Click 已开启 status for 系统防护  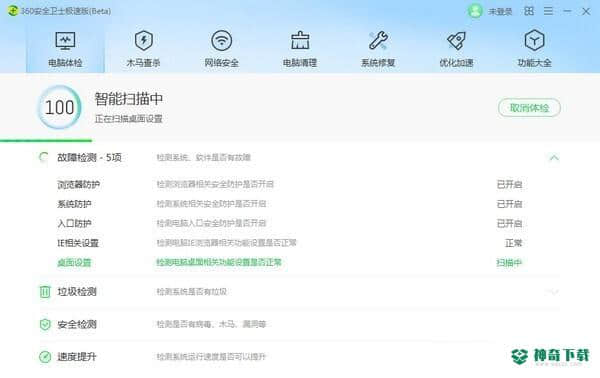tap(509, 204)
